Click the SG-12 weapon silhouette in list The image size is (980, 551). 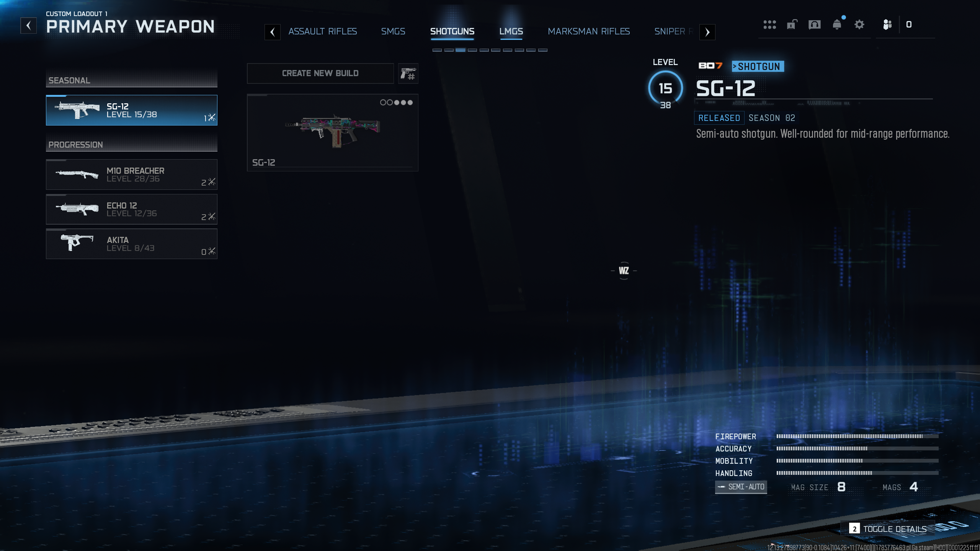[x=77, y=110]
